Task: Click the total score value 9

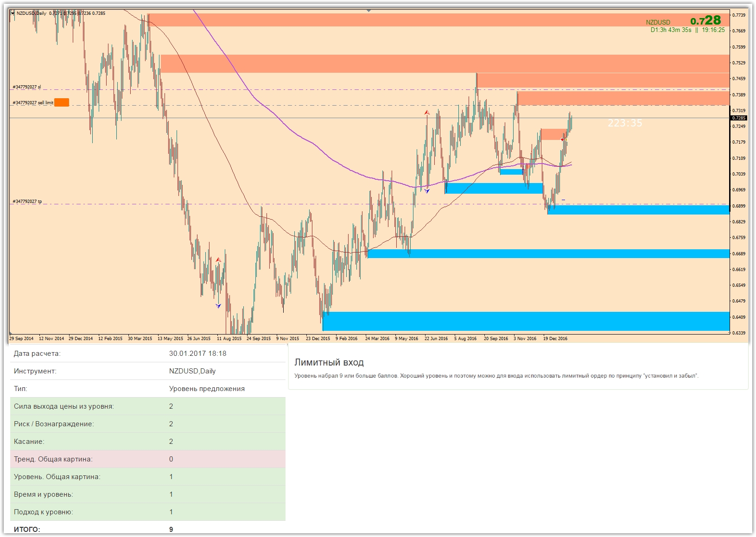Action: tap(171, 530)
